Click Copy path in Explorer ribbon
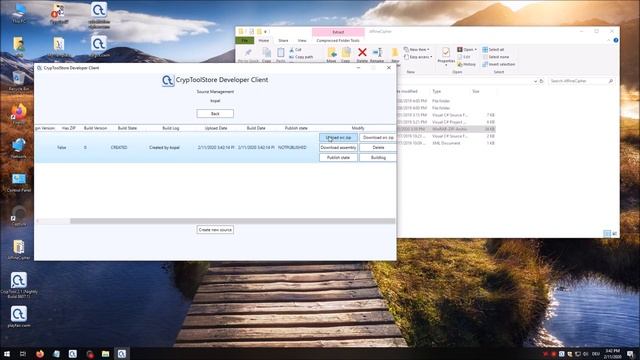Screen dimensions: 640x360 pos(301,57)
